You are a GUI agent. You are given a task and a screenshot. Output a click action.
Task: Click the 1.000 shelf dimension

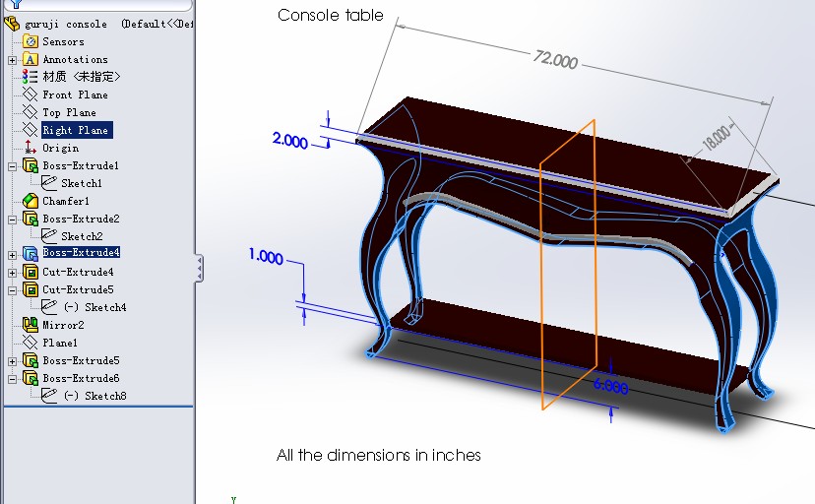266,256
